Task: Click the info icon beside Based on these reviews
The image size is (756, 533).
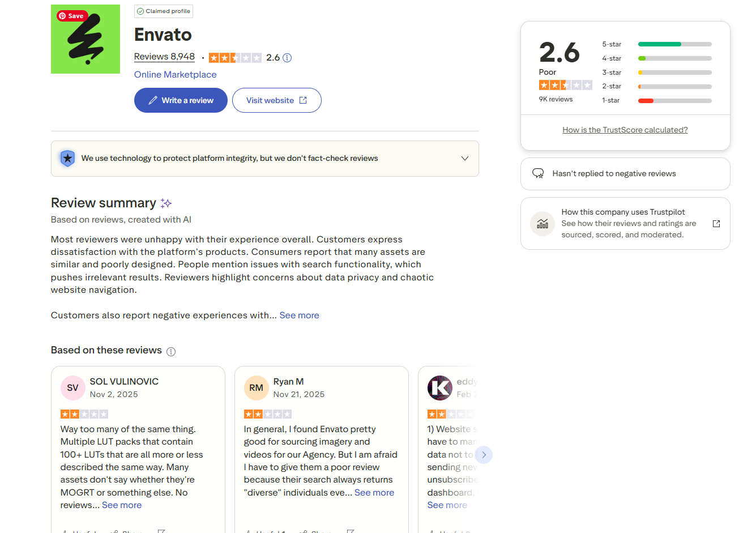Action: (x=171, y=352)
